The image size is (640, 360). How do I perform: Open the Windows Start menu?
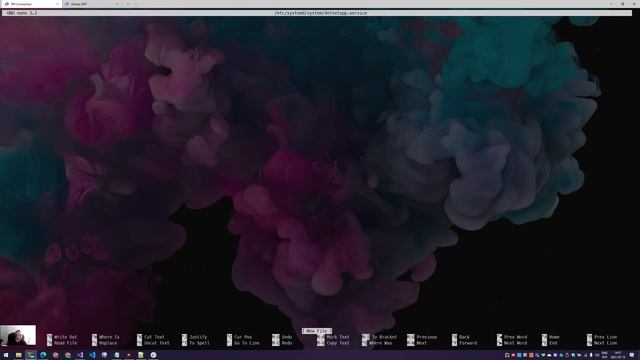tap(6, 355)
